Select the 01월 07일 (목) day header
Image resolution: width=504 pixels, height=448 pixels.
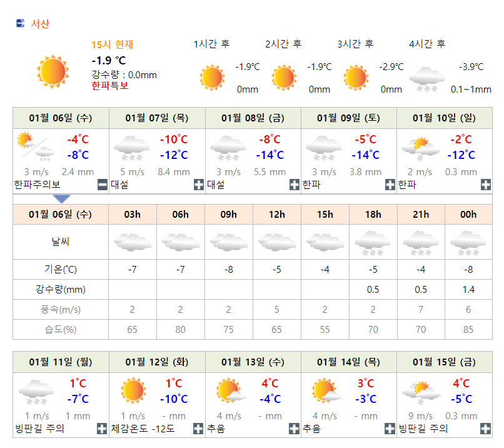point(157,118)
